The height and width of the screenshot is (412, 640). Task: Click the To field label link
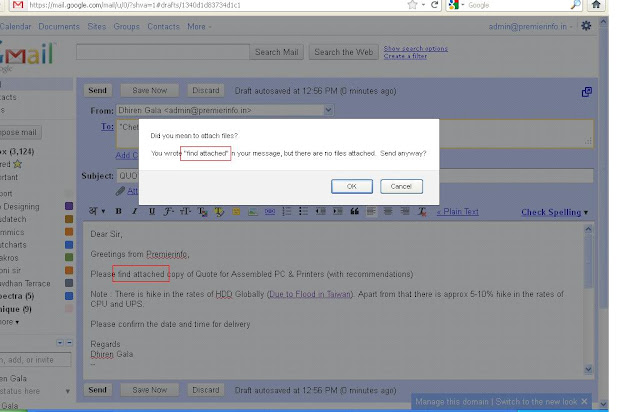pyautogui.click(x=107, y=127)
